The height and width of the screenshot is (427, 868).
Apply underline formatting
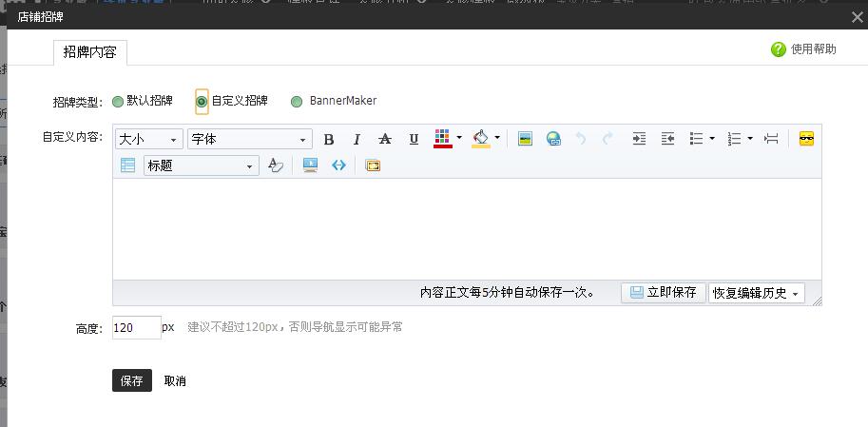click(414, 140)
